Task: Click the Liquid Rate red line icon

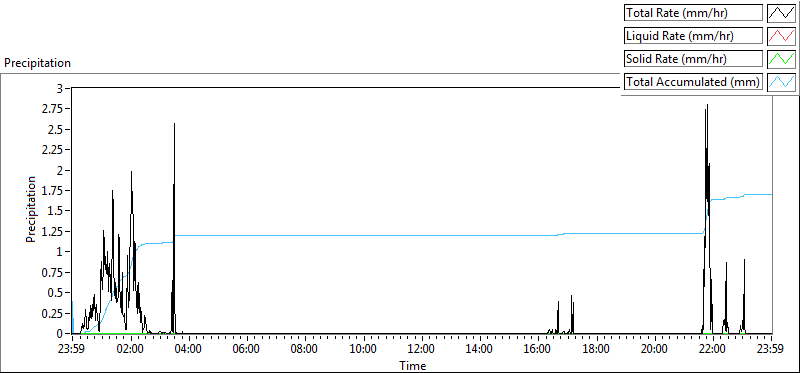Action: click(x=781, y=36)
